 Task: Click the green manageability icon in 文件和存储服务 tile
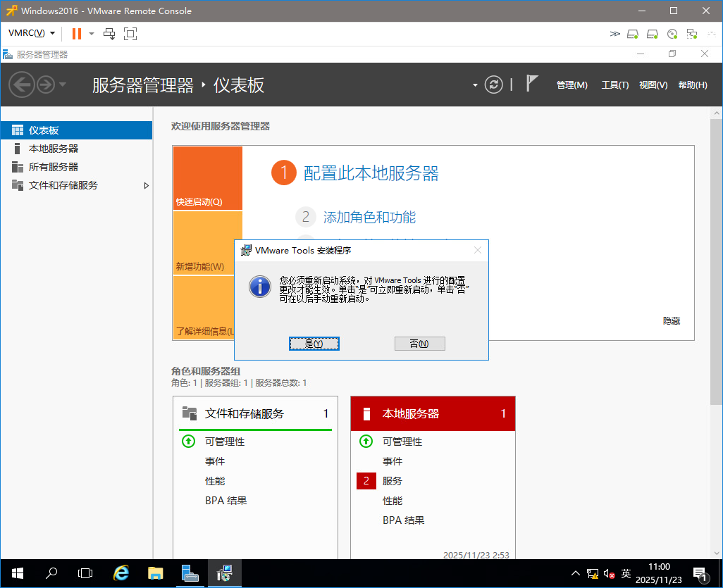click(189, 442)
